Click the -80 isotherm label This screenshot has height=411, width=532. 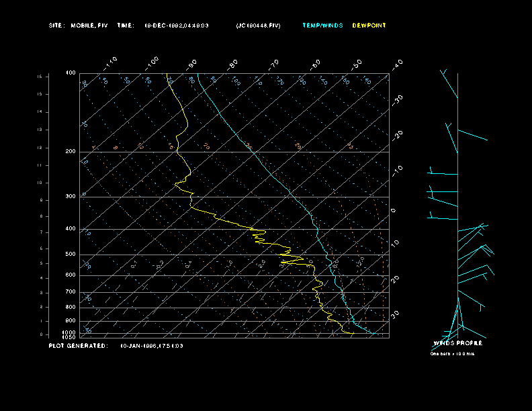click(232, 65)
